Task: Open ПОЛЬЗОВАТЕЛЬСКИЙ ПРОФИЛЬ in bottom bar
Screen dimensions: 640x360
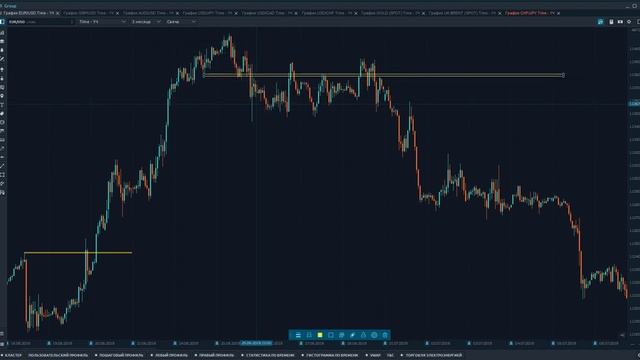Action: (x=58, y=356)
